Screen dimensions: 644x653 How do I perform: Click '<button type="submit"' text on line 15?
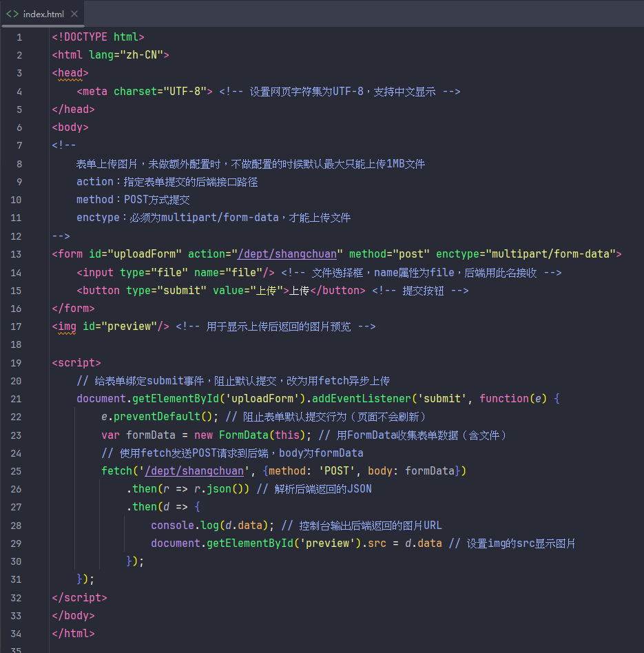(141, 291)
